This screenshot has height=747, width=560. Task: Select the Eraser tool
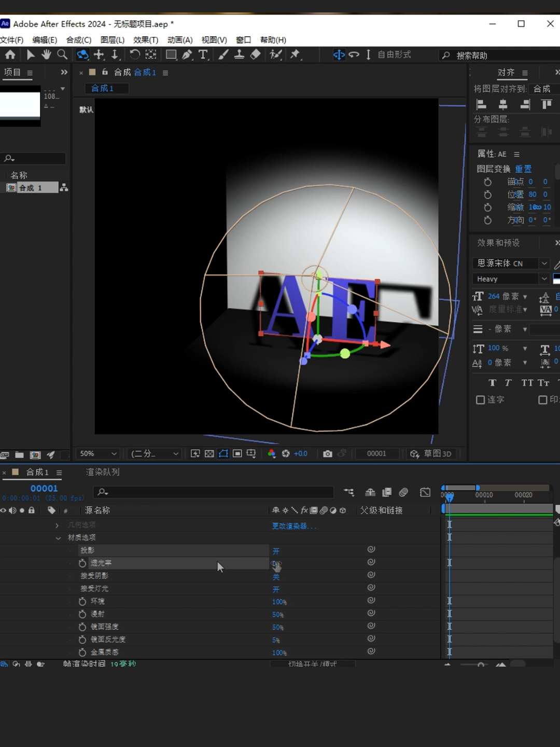255,54
